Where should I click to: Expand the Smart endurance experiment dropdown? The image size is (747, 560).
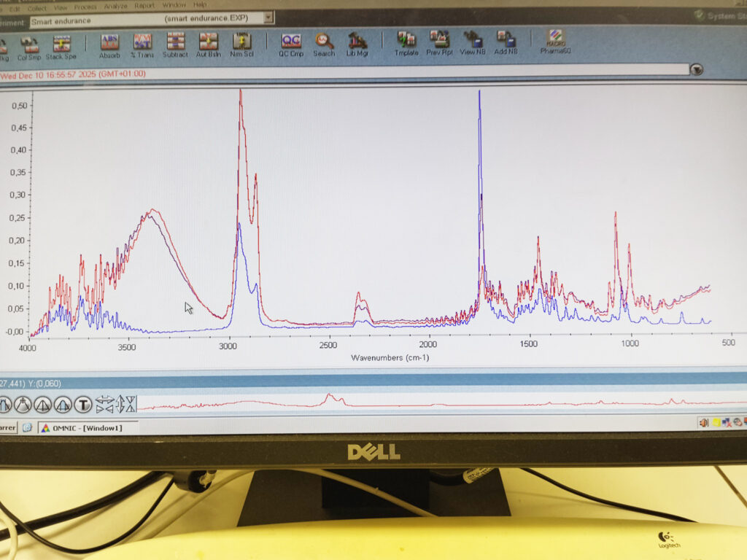(x=269, y=17)
